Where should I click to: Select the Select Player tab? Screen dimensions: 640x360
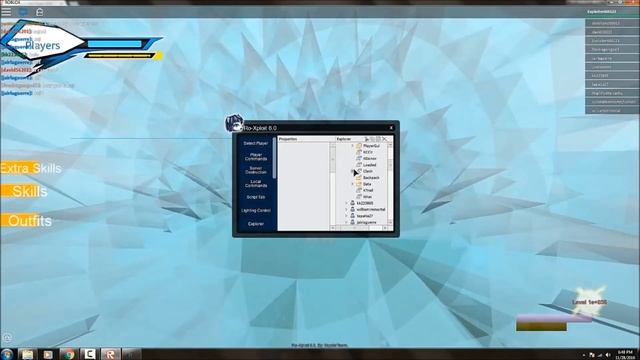coord(256,143)
